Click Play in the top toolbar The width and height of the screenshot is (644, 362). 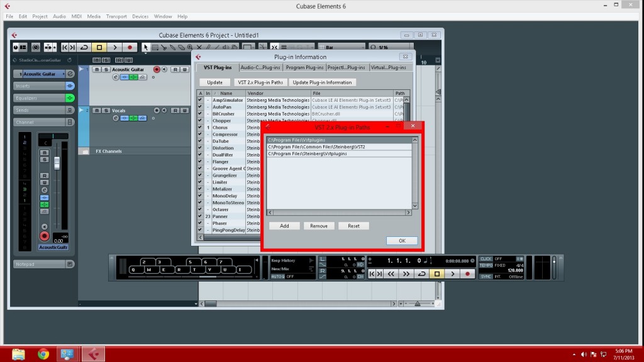[115, 47]
